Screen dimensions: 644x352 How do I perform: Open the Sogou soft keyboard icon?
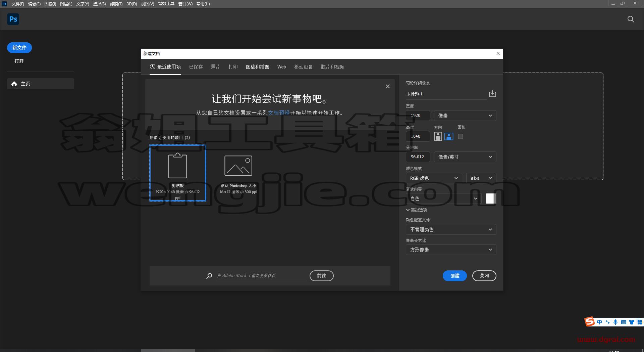click(624, 322)
